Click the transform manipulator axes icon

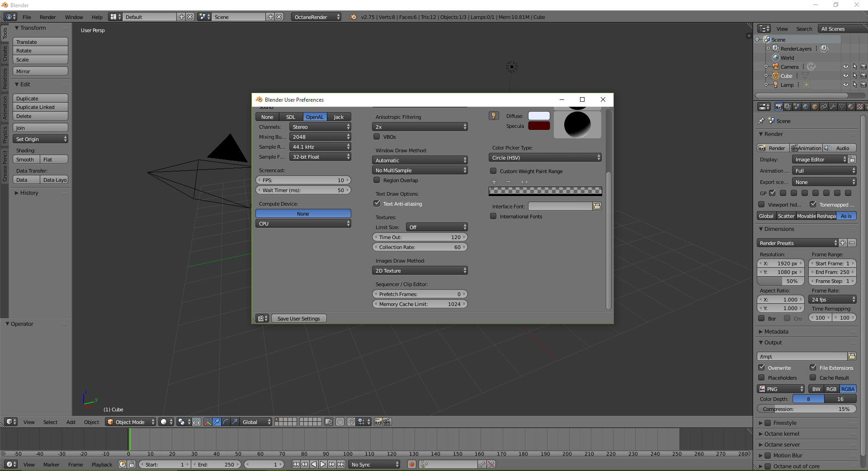coord(208,422)
